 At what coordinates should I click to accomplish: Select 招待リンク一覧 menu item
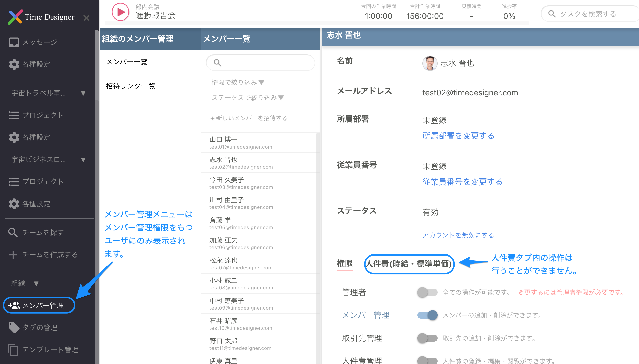tap(130, 86)
